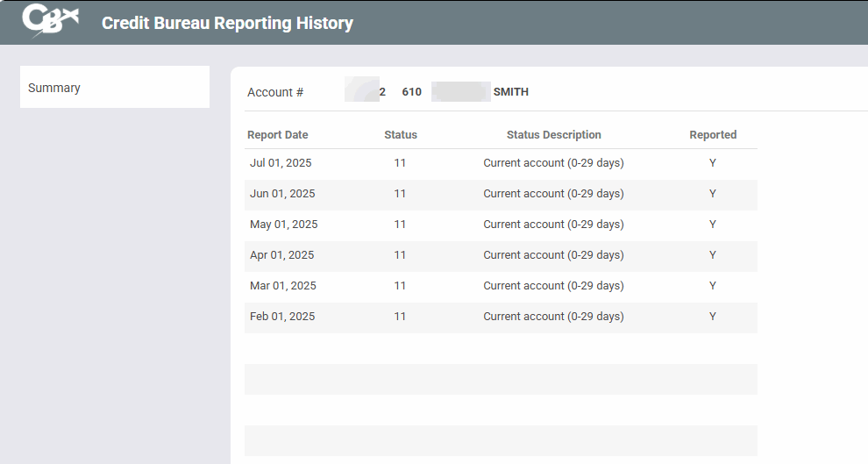The width and height of the screenshot is (868, 464).
Task: Click Reported Y value for Mar 2025
Action: click(713, 286)
